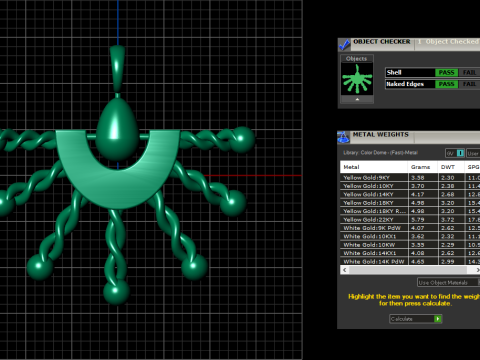Click the Grams value 3.70 for 10KY

418,186
